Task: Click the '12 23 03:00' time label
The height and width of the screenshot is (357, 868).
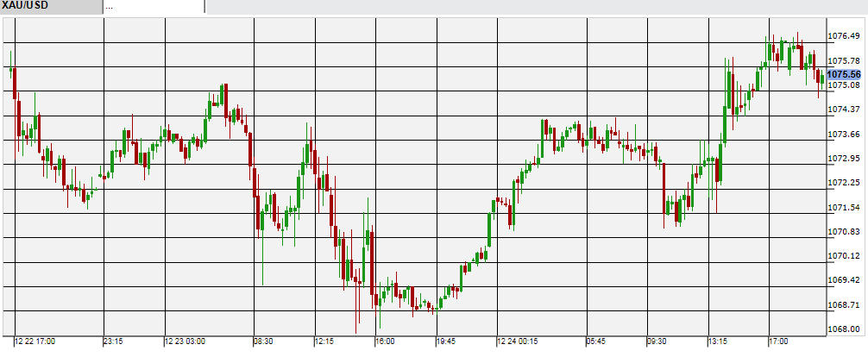Action: (185, 341)
